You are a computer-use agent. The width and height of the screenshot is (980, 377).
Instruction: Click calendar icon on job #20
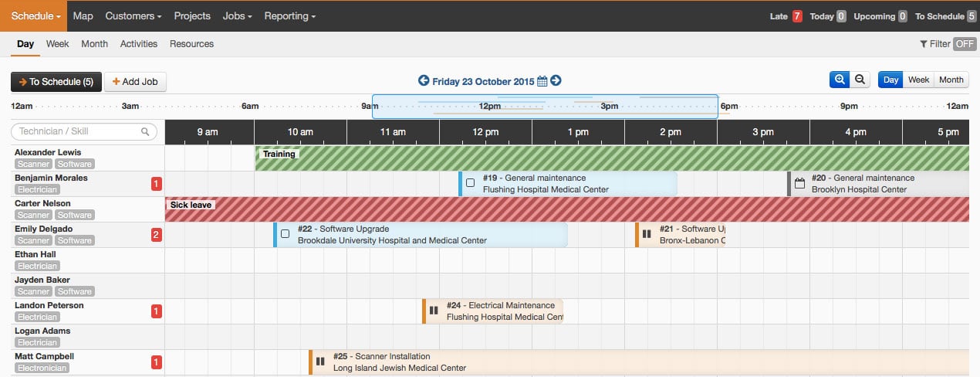799,184
